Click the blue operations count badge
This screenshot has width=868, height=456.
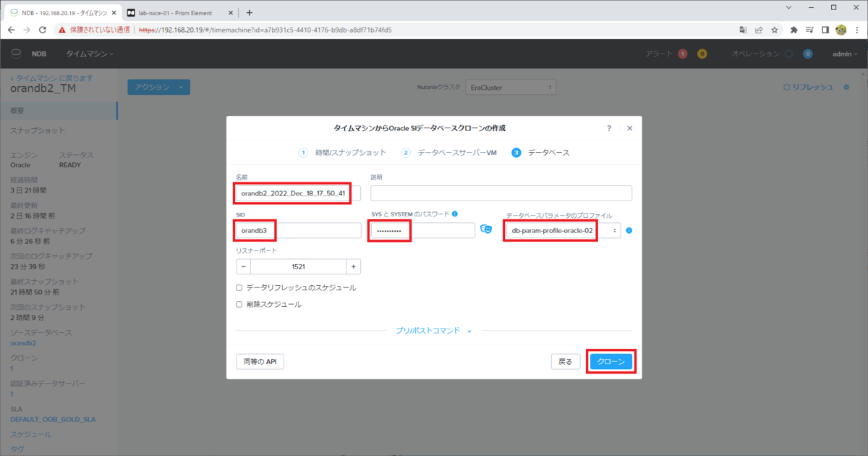[x=807, y=54]
